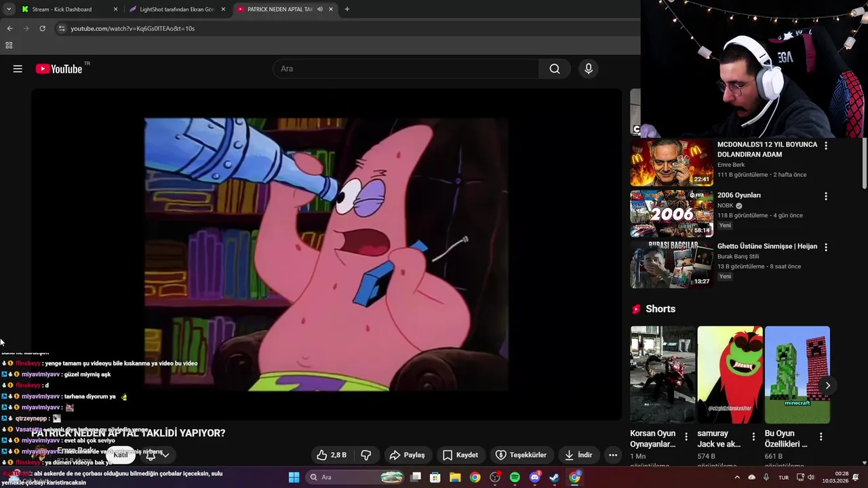Show next Shorts with right arrow

coord(827,386)
